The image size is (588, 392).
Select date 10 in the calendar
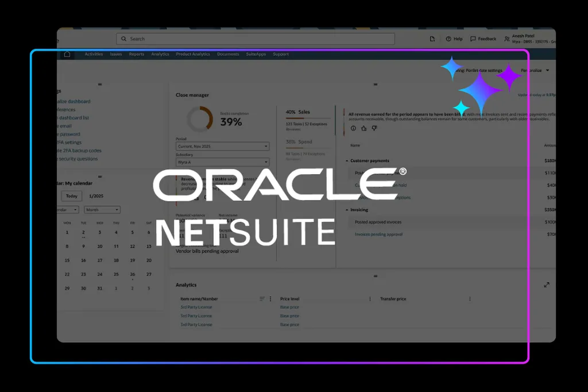tap(100, 247)
